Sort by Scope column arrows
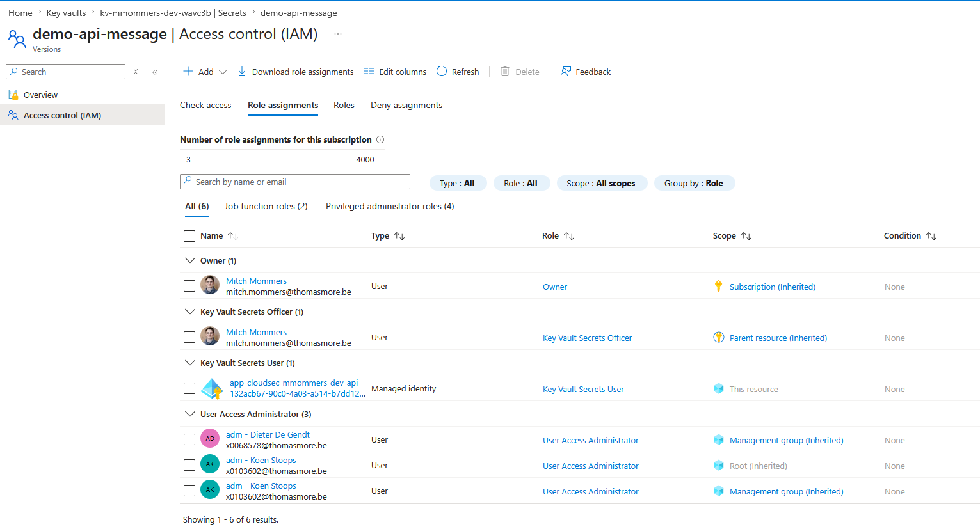This screenshot has width=980, height=529. click(x=746, y=236)
